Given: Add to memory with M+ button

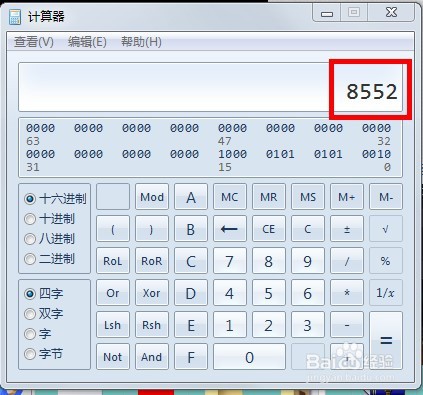Looking at the screenshot, I should [x=347, y=197].
